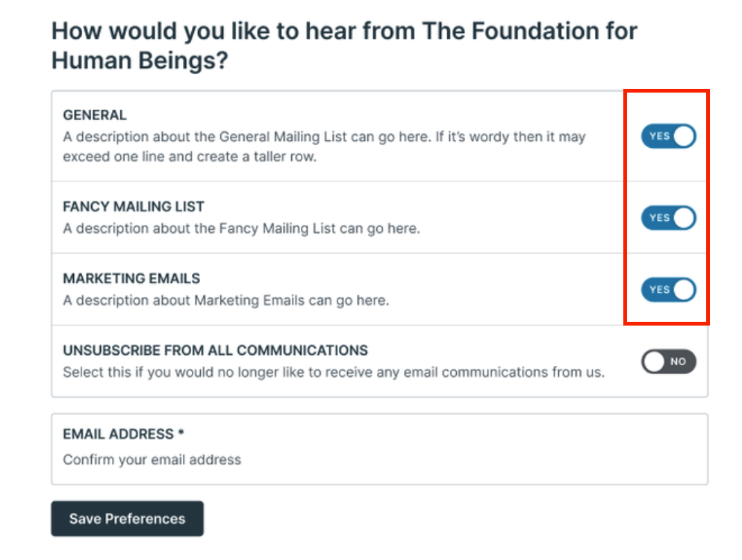
Task: Click the YES label on General switch
Action: [659, 137]
